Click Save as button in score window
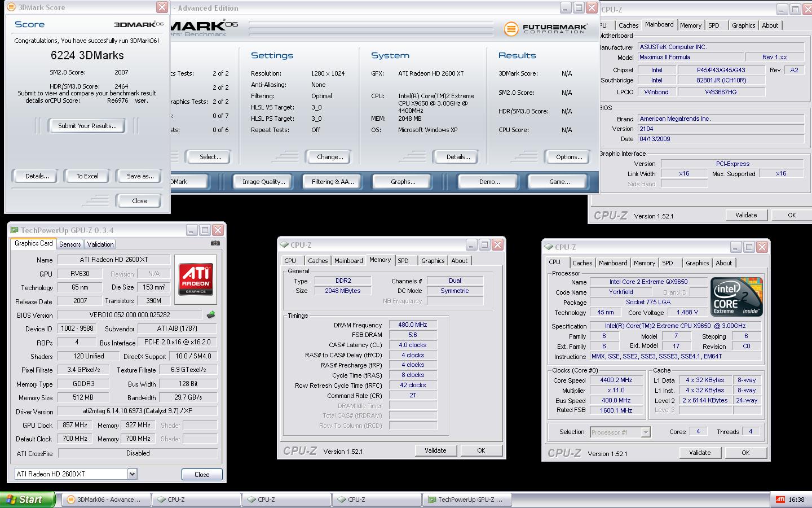812x508 pixels. point(140,176)
